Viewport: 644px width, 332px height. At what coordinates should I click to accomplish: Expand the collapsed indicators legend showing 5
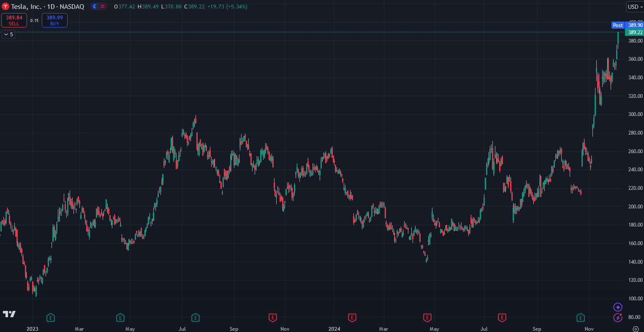8,35
